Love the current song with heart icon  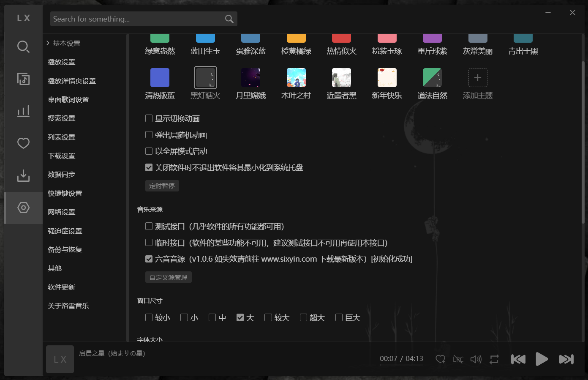click(441, 359)
